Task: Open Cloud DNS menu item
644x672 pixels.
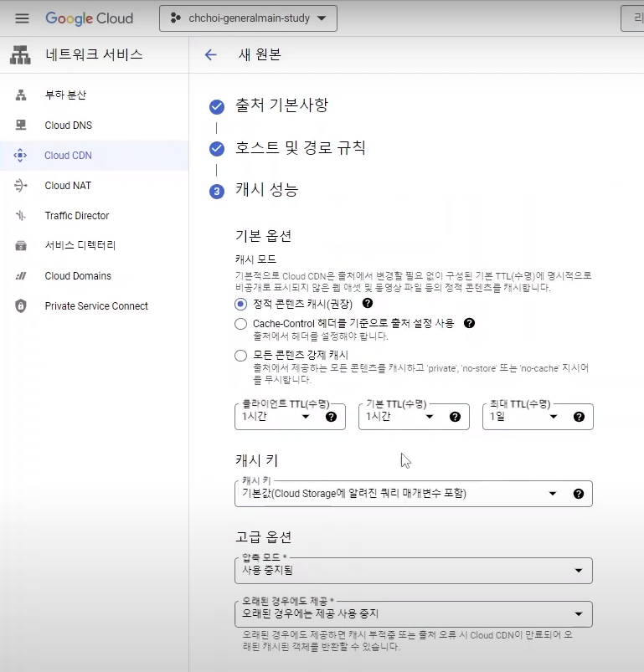Action: coord(95,126)
